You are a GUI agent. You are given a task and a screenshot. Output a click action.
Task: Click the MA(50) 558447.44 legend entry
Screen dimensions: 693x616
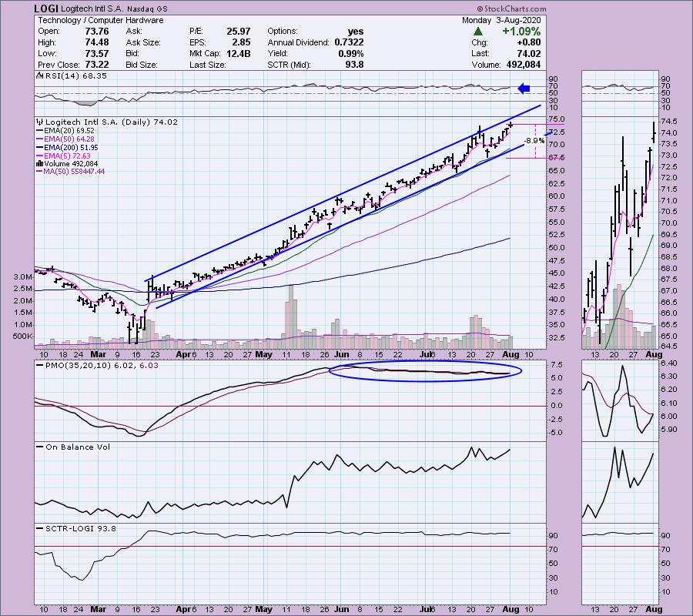pos(74,172)
